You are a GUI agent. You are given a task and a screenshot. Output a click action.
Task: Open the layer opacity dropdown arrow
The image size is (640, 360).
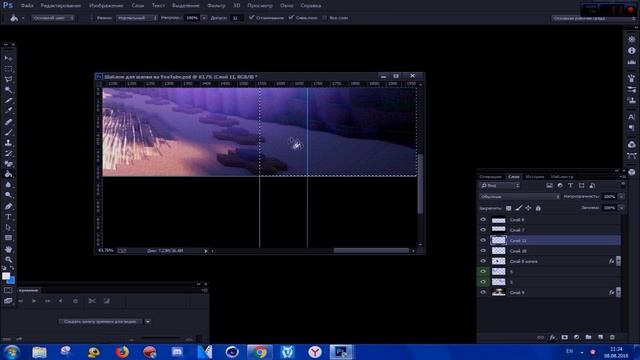[x=621, y=197]
